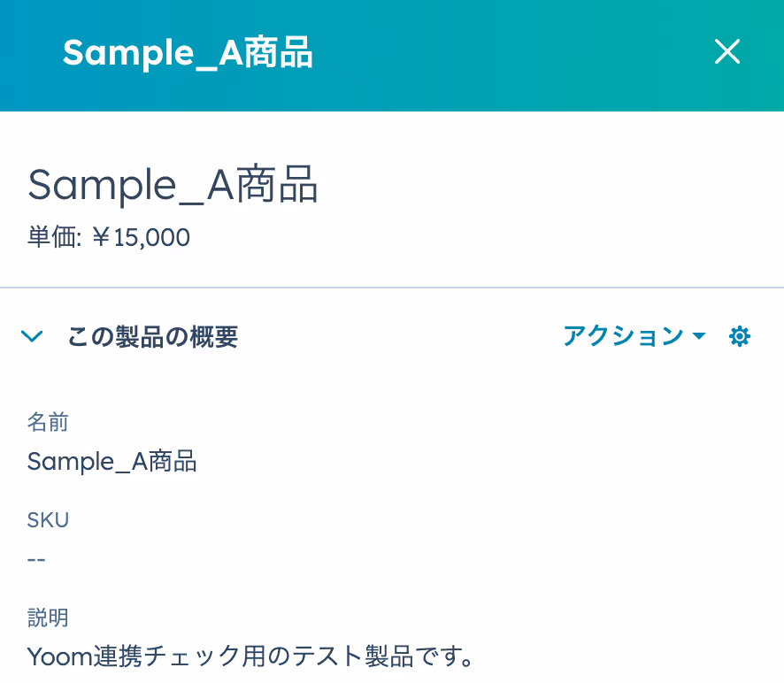Select the ¥15,000 unit price value
Screen dimensions: 784x683
[141, 237]
